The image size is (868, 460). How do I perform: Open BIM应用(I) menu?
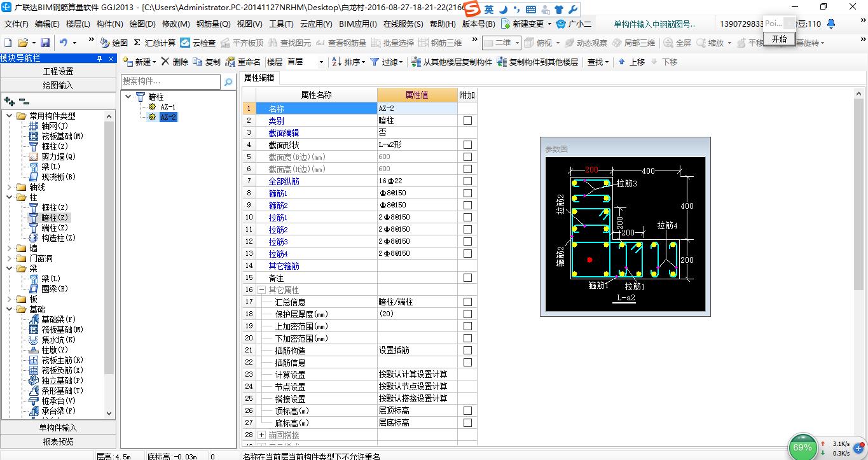pos(358,24)
